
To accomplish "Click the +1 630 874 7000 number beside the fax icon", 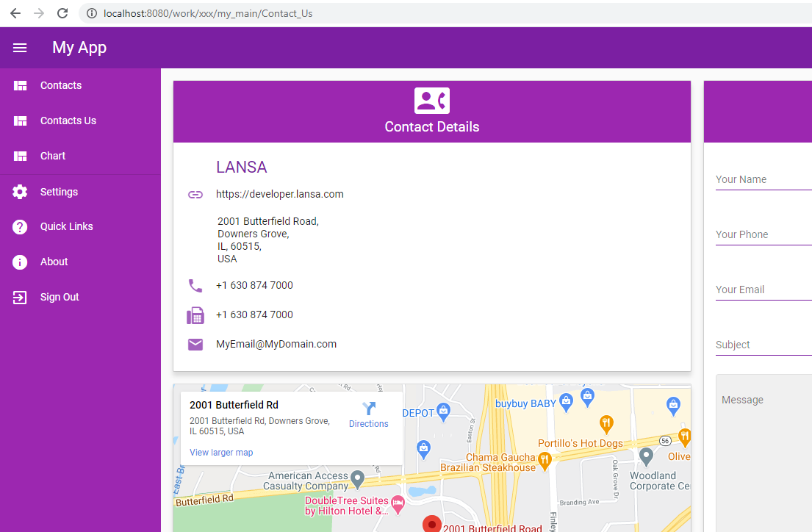I will point(254,315).
